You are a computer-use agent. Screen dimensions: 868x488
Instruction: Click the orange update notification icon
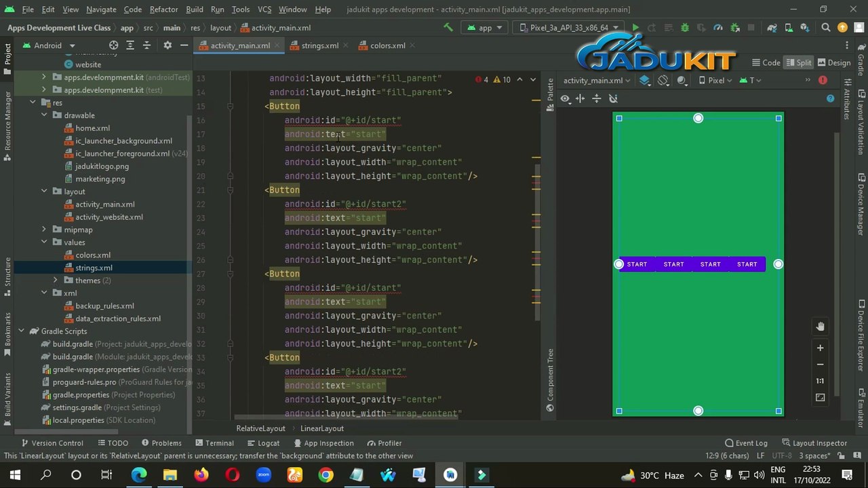(842, 28)
